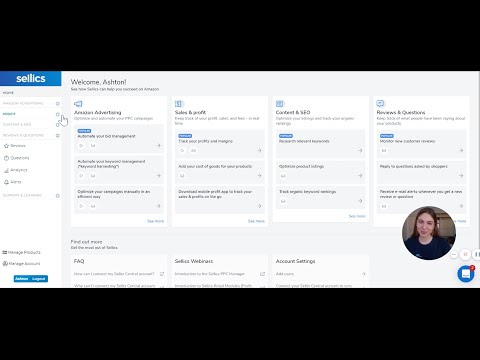Click the Content & SEO icon
The width and height of the screenshot is (480, 360).
tap(280, 104)
